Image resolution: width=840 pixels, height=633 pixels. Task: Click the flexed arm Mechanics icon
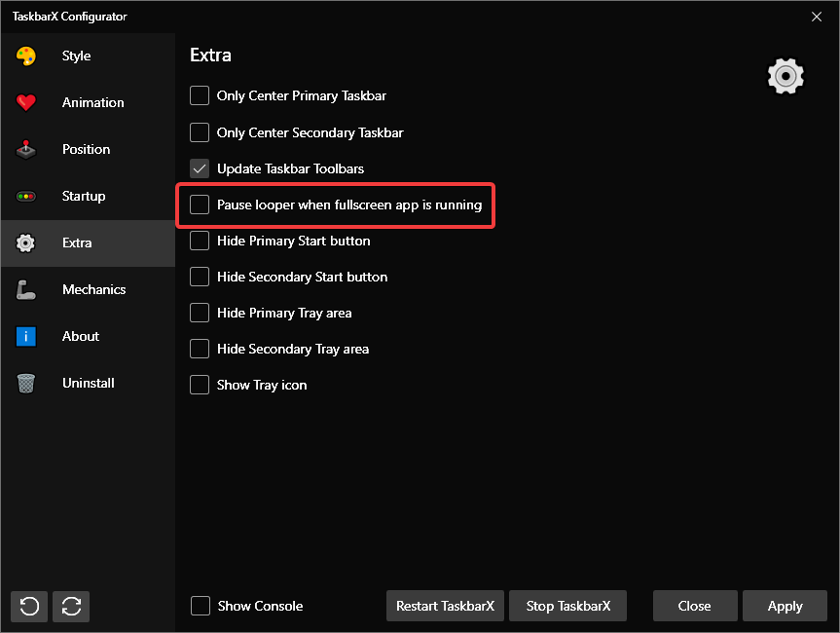[26, 289]
